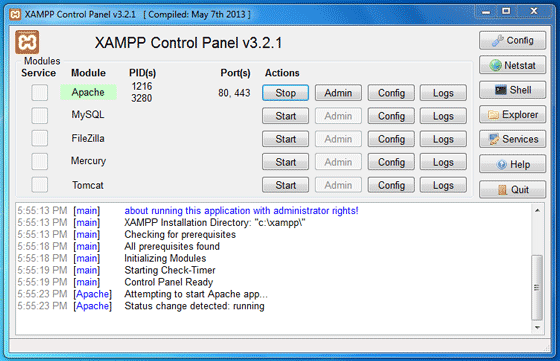560x361 pixels.
Task: Click the log scrollbar down arrow
Action: click(x=537, y=327)
